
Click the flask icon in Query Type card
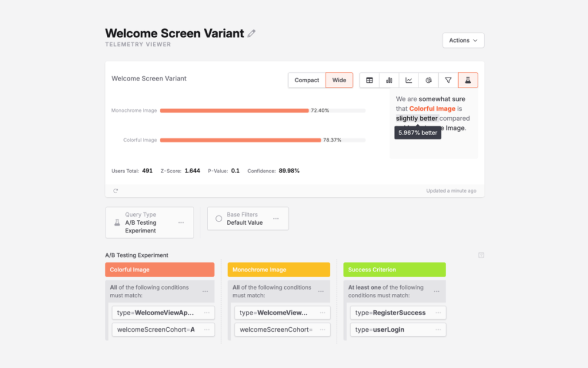coord(117,223)
